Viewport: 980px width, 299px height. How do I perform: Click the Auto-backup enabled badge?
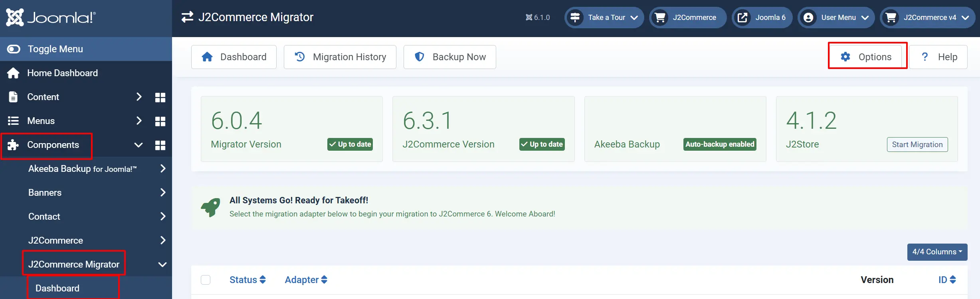(x=720, y=144)
